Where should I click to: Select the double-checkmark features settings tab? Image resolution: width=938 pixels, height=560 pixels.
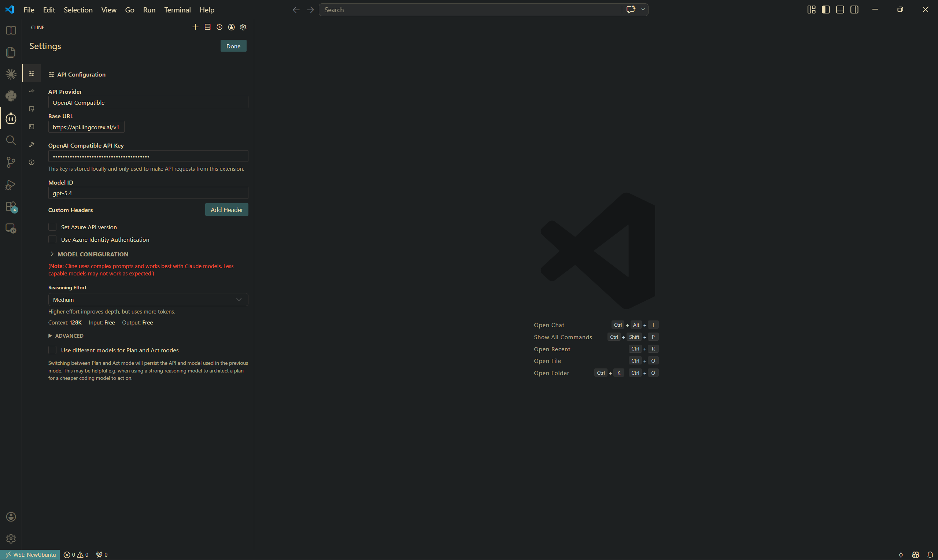coord(32,91)
